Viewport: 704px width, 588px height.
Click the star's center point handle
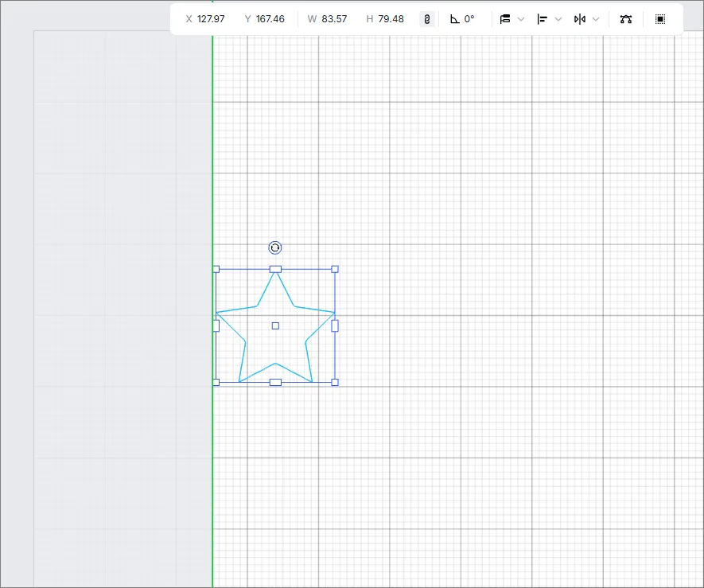(275, 325)
